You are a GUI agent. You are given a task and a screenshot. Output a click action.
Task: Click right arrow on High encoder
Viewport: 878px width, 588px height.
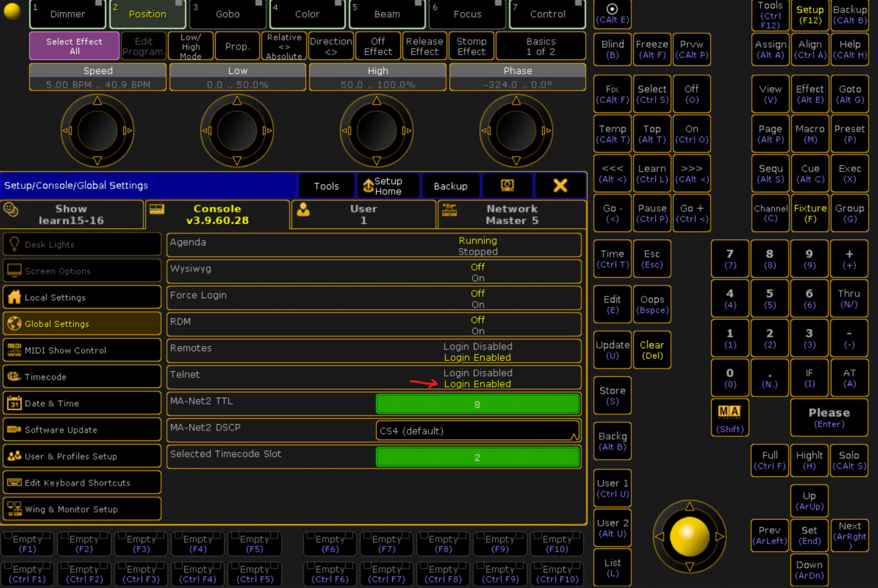pos(407,130)
